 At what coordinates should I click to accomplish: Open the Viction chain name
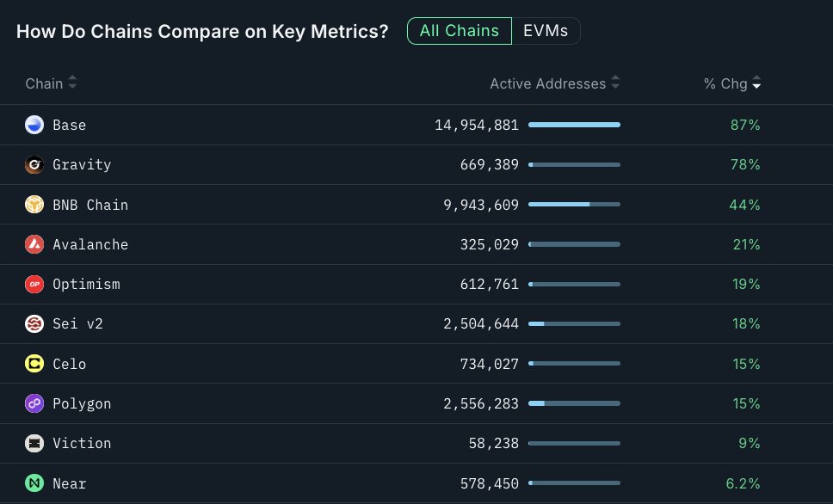pos(82,443)
